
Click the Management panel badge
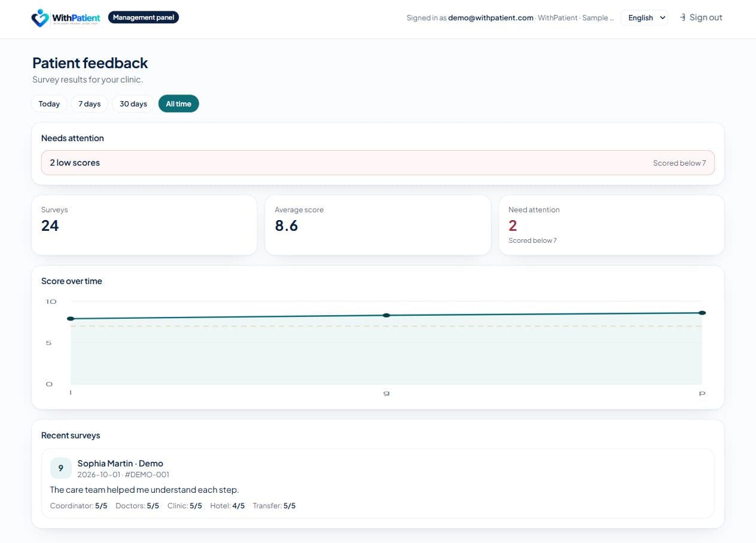pyautogui.click(x=144, y=17)
